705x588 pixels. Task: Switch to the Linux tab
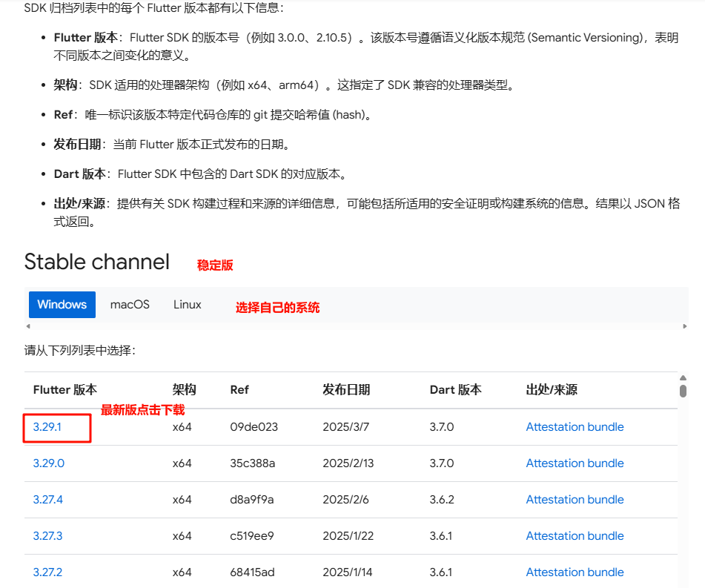pyautogui.click(x=187, y=304)
